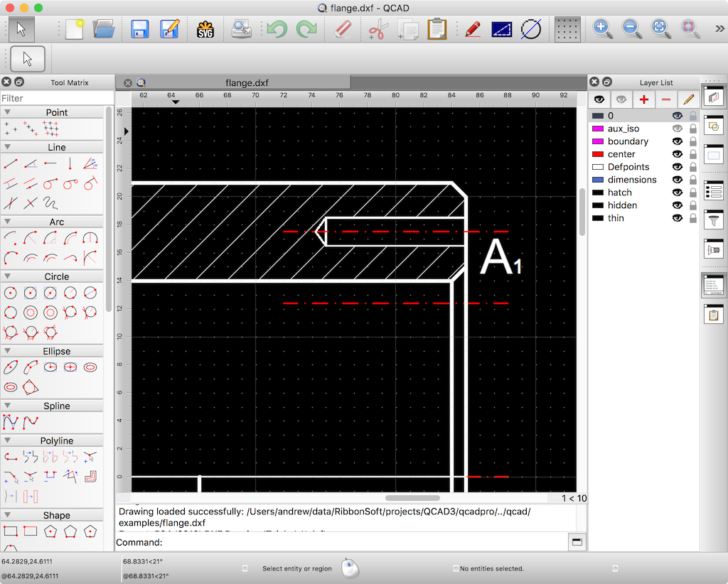Click the Undo green arrow icon

(277, 29)
